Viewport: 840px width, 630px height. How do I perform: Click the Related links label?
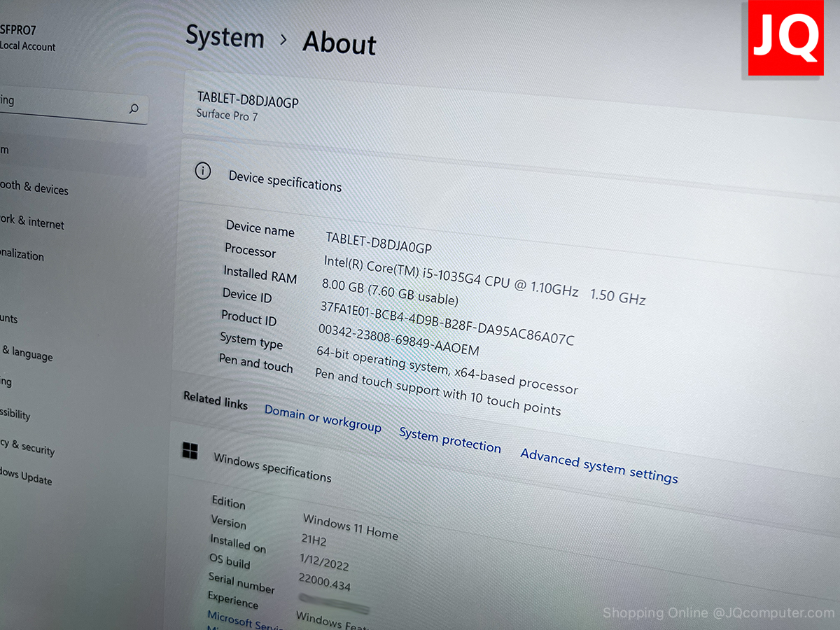tap(216, 400)
